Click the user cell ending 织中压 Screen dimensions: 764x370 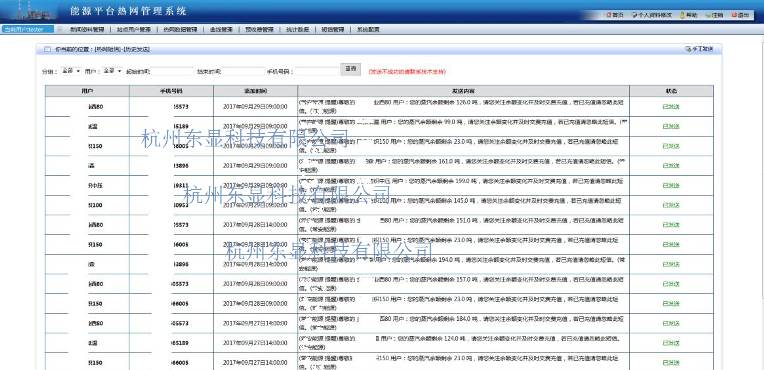96,185
